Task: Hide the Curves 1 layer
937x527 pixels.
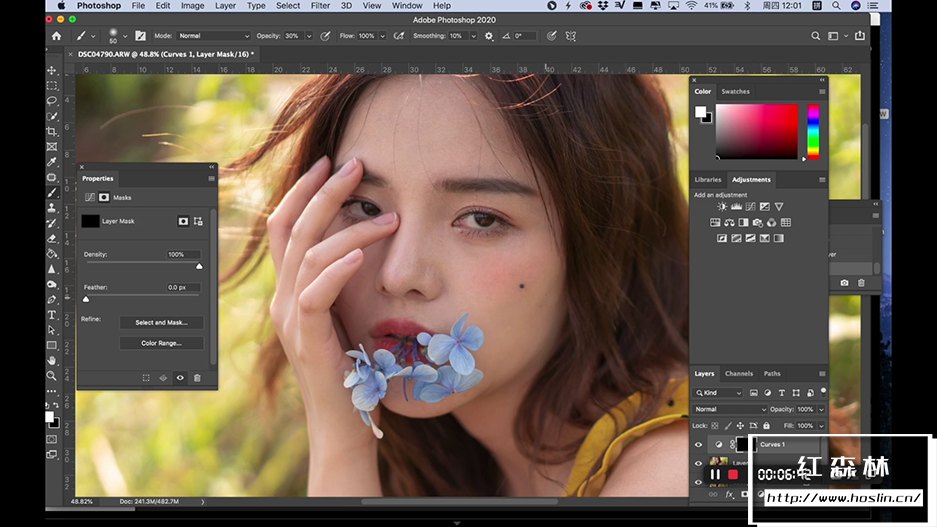Action: tap(698, 444)
